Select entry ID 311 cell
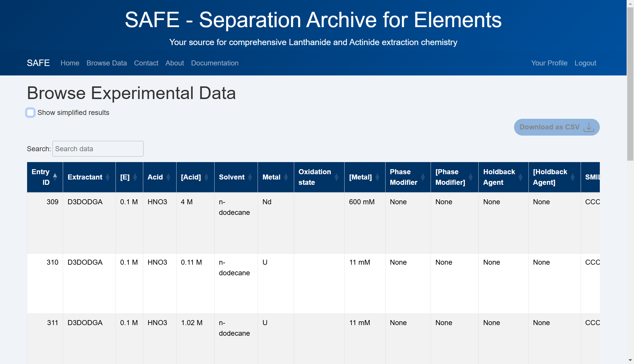Screen dimensions: 634x364 tap(45, 339)
